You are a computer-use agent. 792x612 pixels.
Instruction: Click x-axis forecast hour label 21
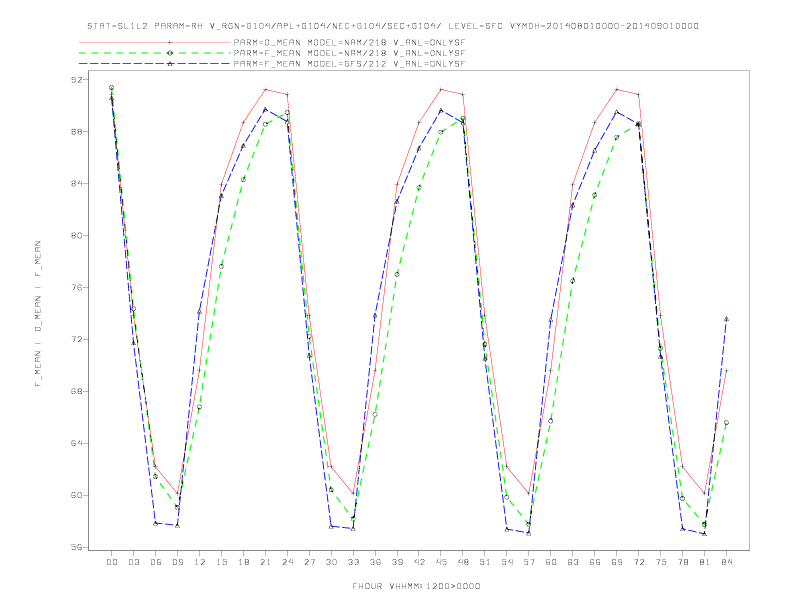pos(265,562)
